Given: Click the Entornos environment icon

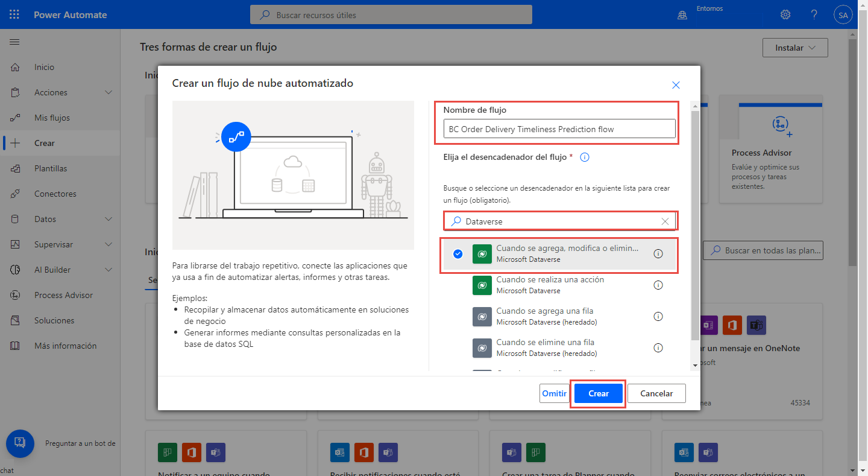Looking at the screenshot, I should pos(682,15).
